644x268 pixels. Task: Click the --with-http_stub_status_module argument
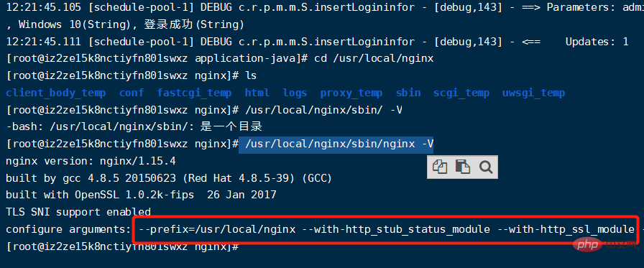(396, 229)
